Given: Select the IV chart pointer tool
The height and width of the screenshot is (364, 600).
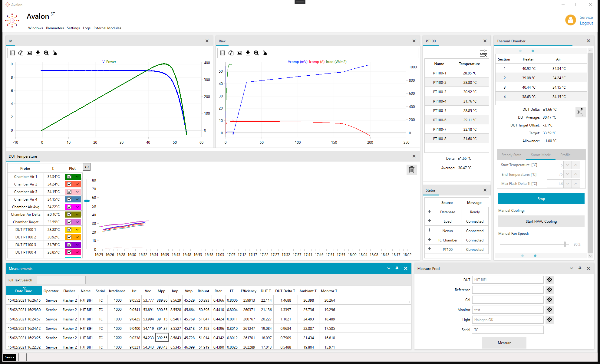Looking at the screenshot, I should pyautogui.click(x=55, y=53).
